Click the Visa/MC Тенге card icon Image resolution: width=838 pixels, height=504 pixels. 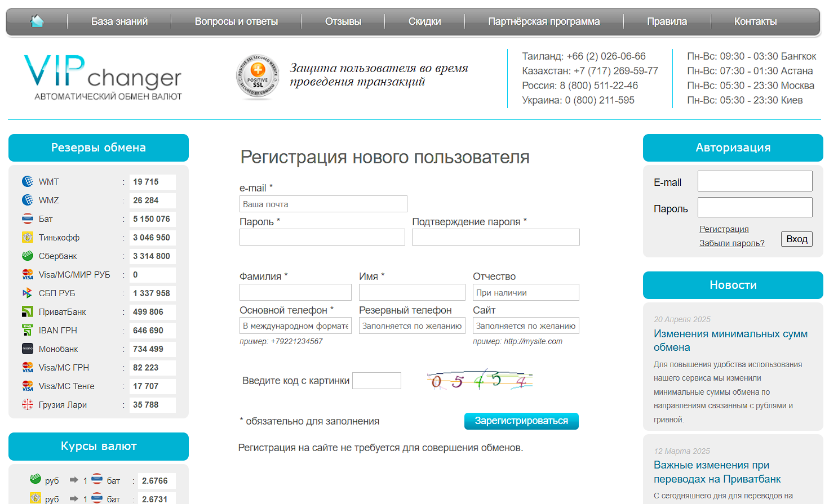tap(28, 386)
